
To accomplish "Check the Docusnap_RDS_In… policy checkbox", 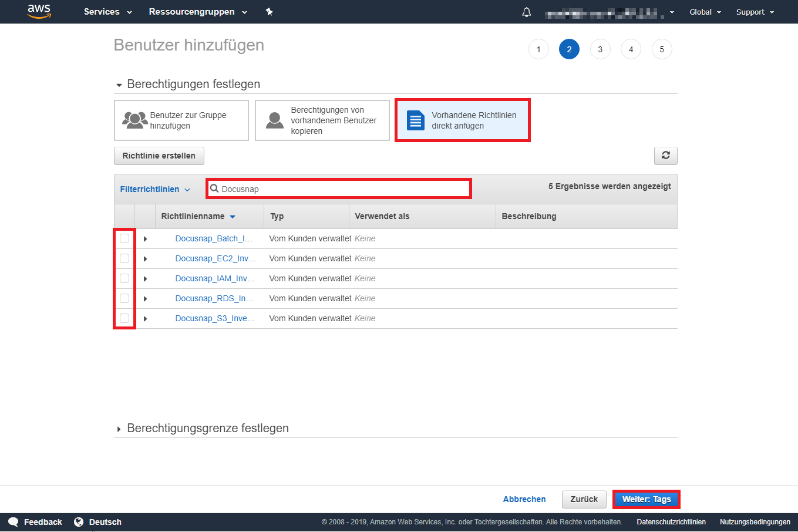I will click(x=124, y=298).
